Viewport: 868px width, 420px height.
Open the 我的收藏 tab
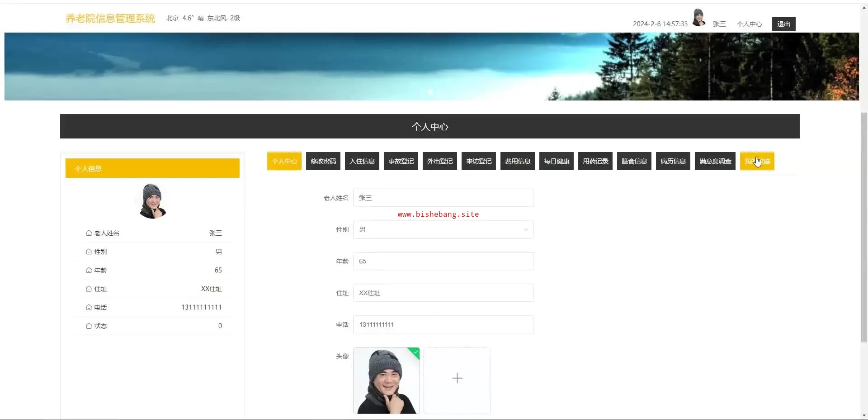757,161
